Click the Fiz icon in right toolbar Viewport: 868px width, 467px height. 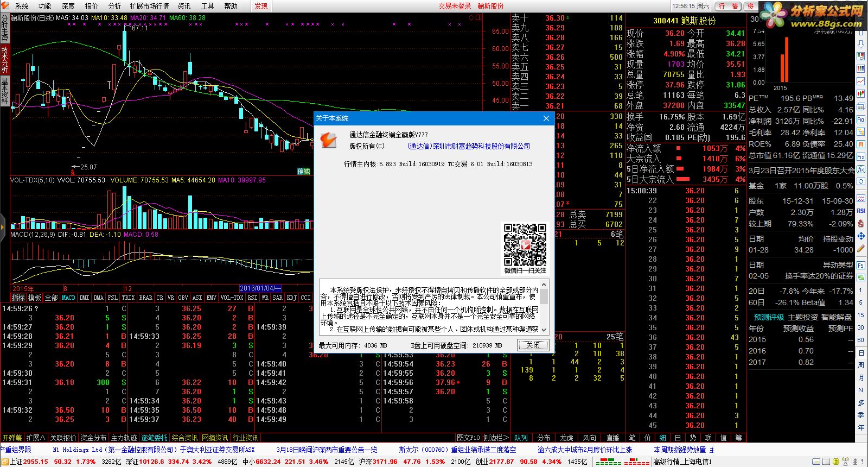coord(861,157)
